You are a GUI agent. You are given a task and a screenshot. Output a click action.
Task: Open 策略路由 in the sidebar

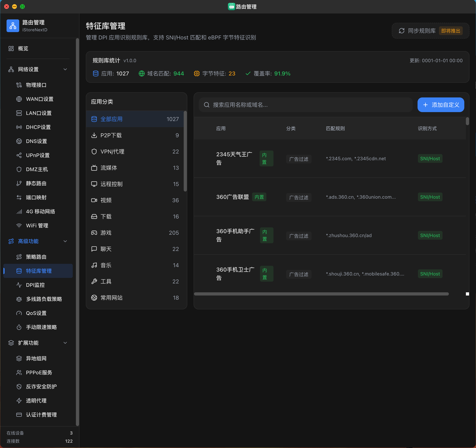pyautogui.click(x=36, y=257)
